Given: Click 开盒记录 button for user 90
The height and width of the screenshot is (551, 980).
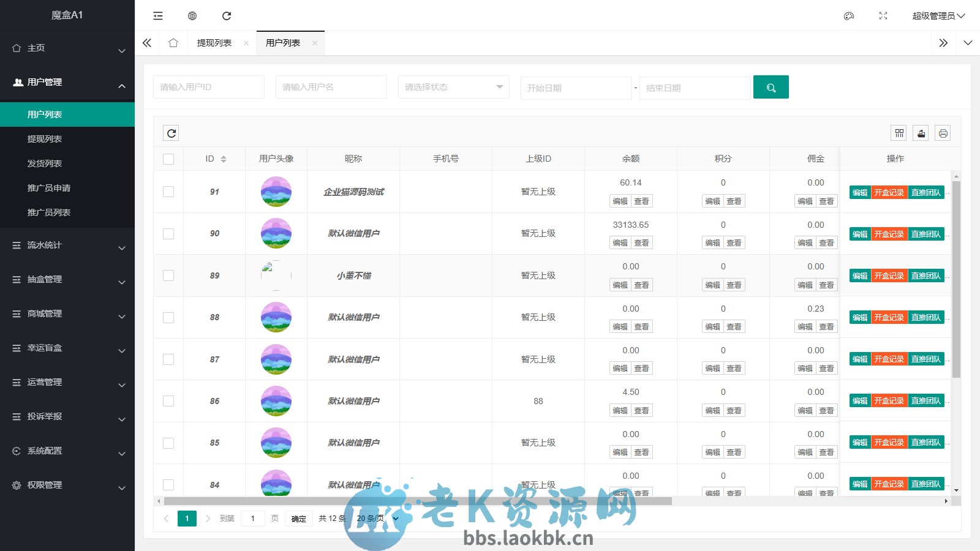Looking at the screenshot, I should 889,233.
